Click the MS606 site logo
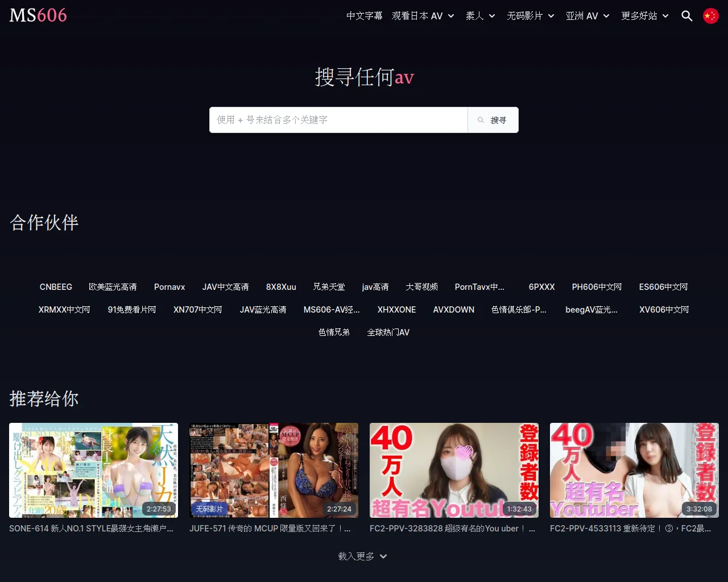The width and height of the screenshot is (728, 582). click(x=38, y=15)
